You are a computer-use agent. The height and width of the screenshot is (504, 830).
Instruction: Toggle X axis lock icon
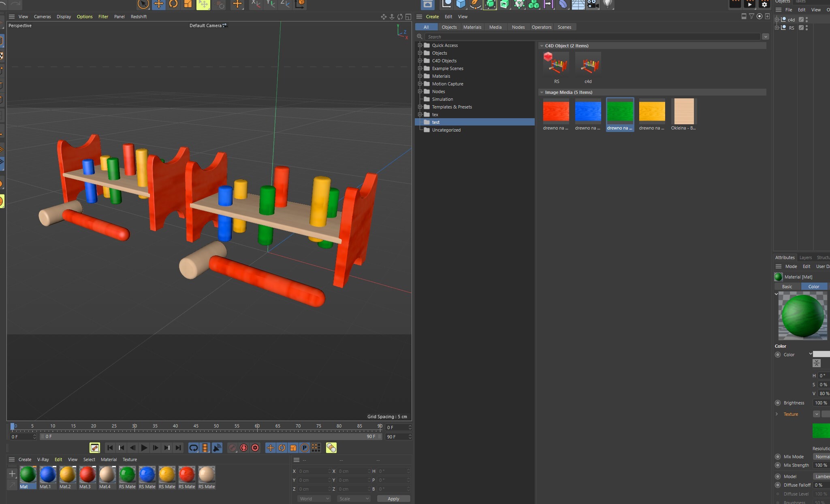[256, 4]
